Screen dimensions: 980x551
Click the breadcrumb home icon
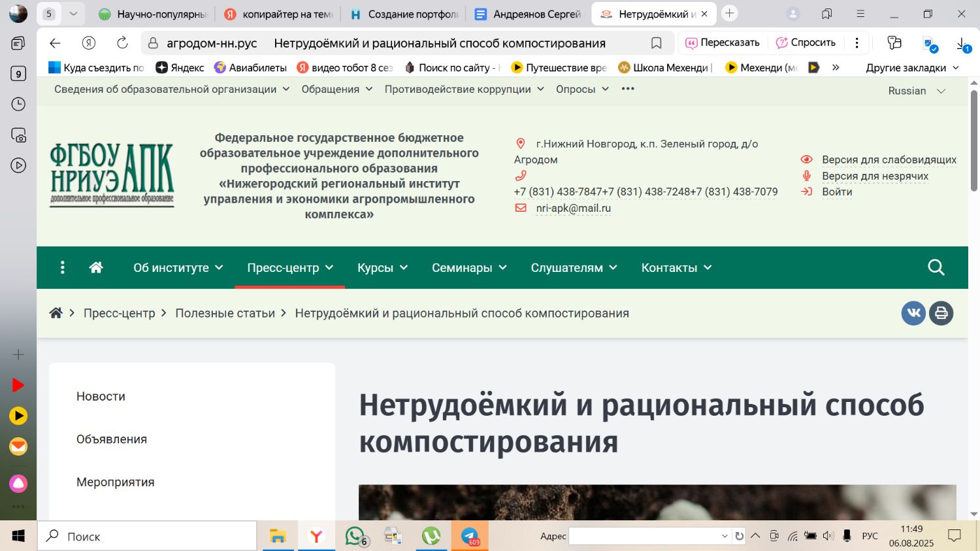pyautogui.click(x=56, y=313)
